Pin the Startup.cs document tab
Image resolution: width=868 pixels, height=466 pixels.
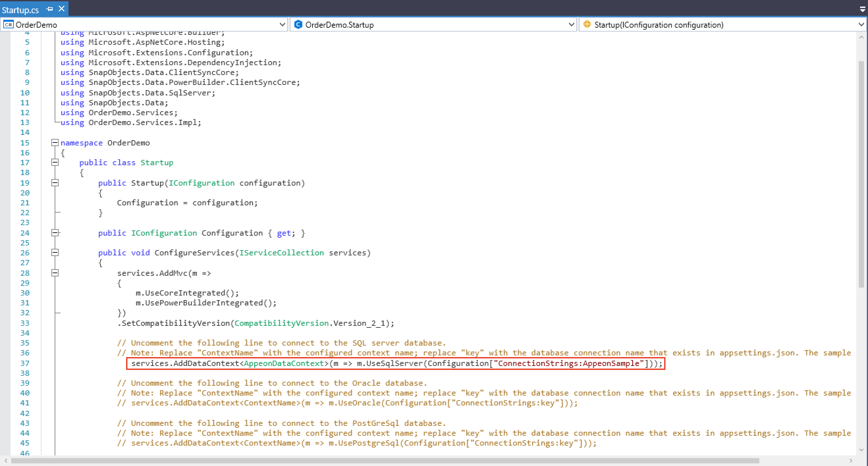(x=50, y=9)
